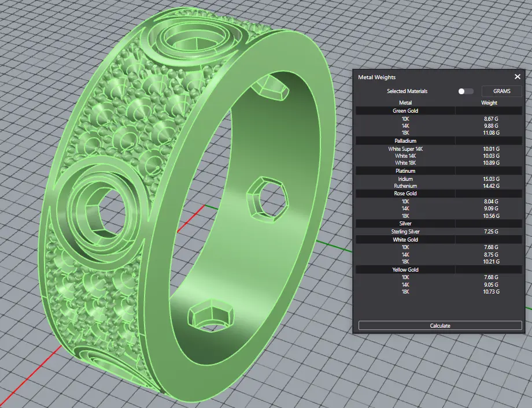Viewport: 532px width, 408px height.
Task: Click the GRAMS unit button
Action: coord(501,91)
